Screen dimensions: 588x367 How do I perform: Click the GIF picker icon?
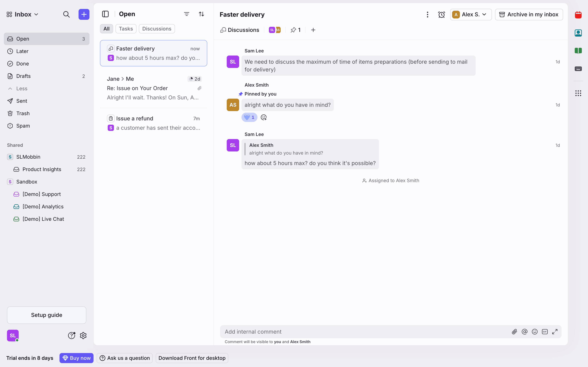(544, 332)
